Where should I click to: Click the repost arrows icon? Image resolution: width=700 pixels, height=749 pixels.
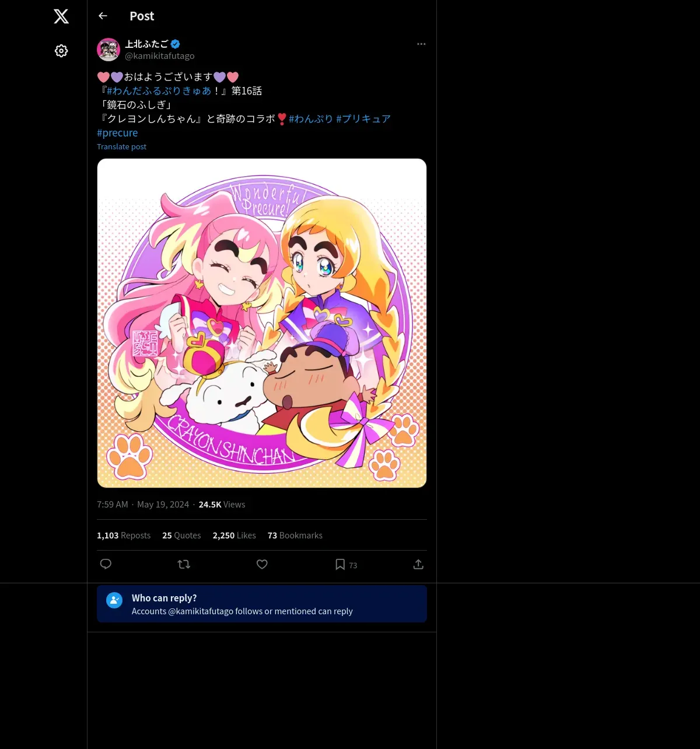184,564
